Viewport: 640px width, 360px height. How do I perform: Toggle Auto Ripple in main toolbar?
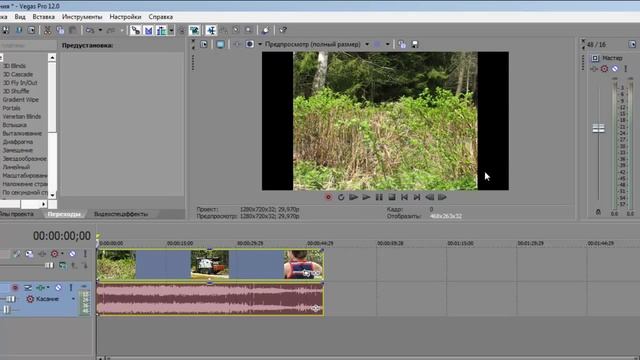coord(161,30)
